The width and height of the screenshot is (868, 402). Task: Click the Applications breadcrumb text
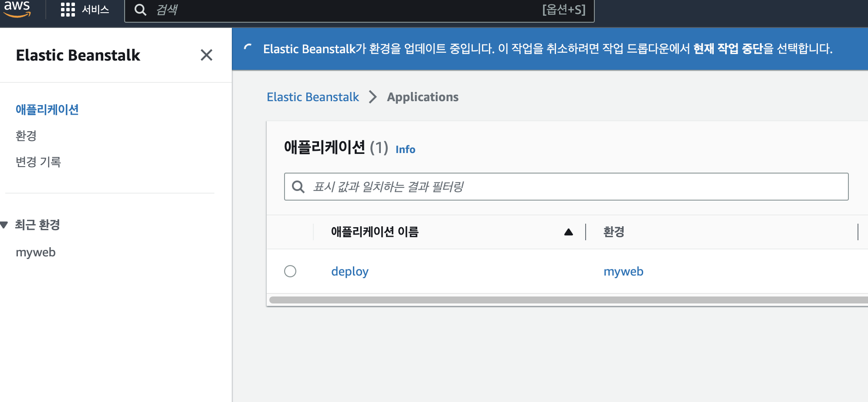pos(423,97)
